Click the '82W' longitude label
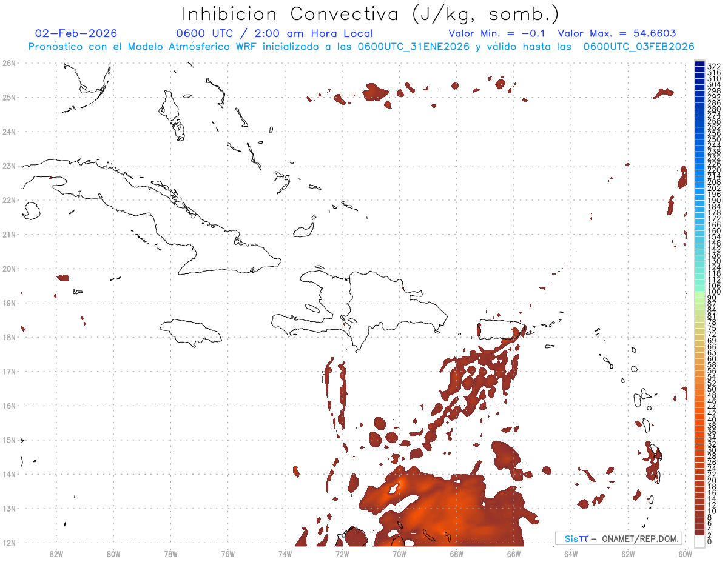Image resolution: width=728 pixels, height=562 pixels. [x=56, y=554]
